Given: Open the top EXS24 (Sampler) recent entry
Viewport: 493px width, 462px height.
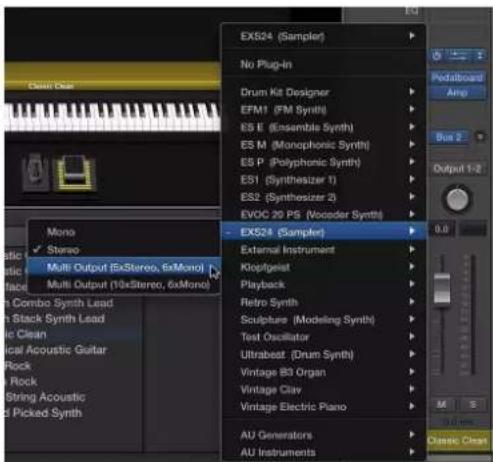Looking at the screenshot, I should (x=324, y=36).
